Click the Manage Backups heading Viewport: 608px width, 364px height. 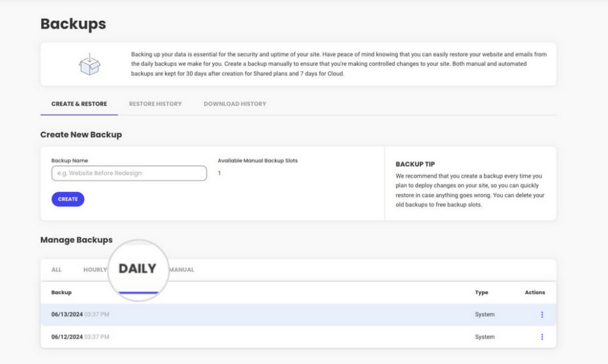77,240
